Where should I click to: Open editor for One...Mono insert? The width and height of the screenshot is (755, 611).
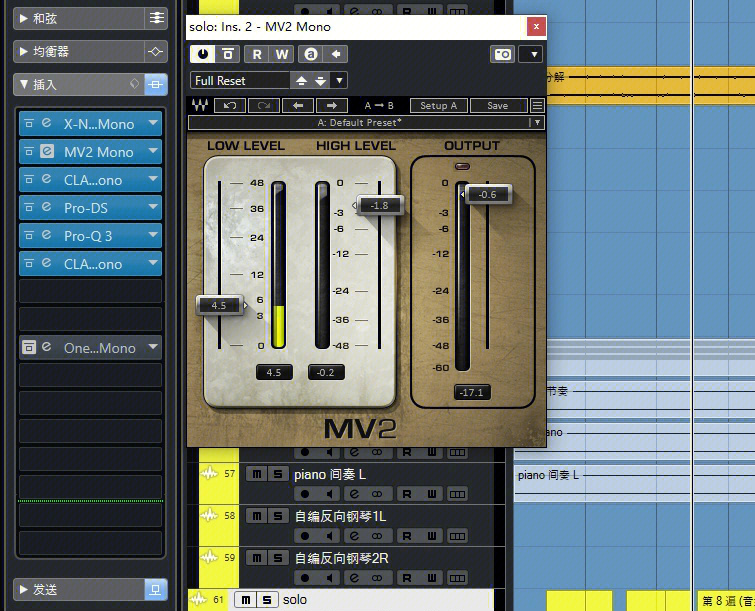[x=47, y=347]
